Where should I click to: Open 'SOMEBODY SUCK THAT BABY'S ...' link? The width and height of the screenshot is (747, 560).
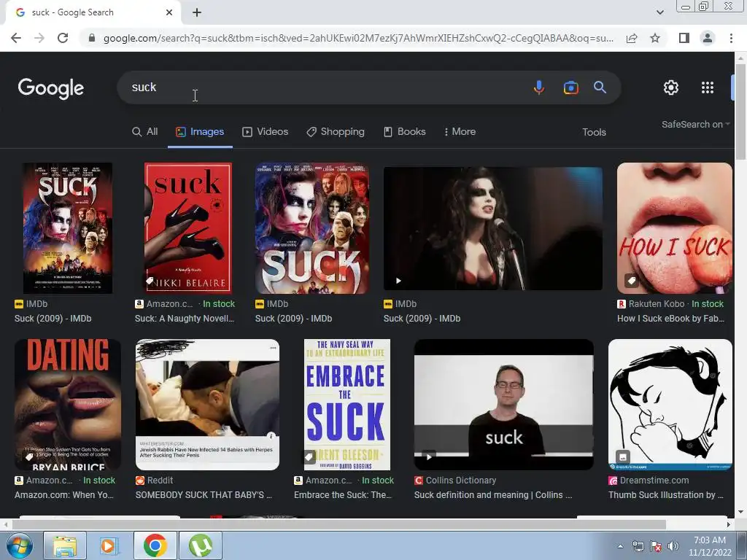click(204, 495)
